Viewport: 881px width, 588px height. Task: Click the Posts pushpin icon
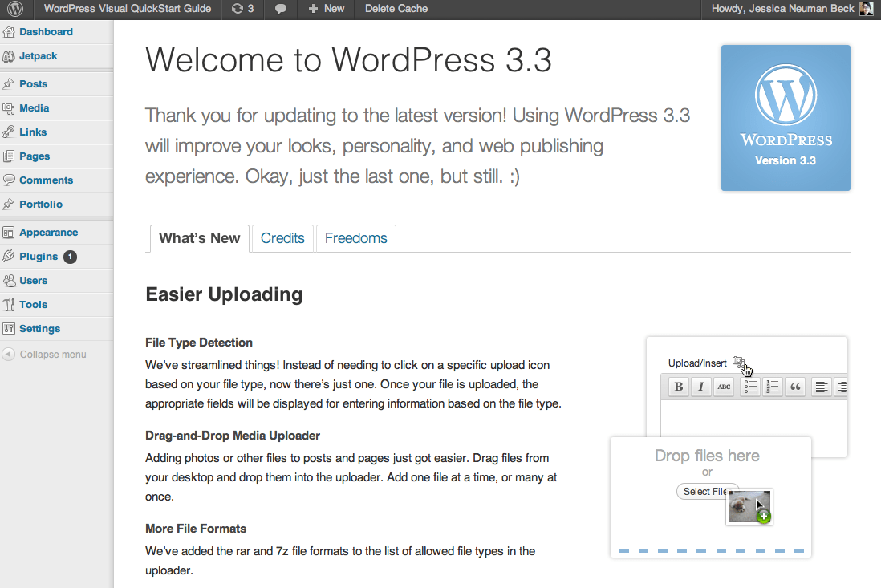pos(9,84)
